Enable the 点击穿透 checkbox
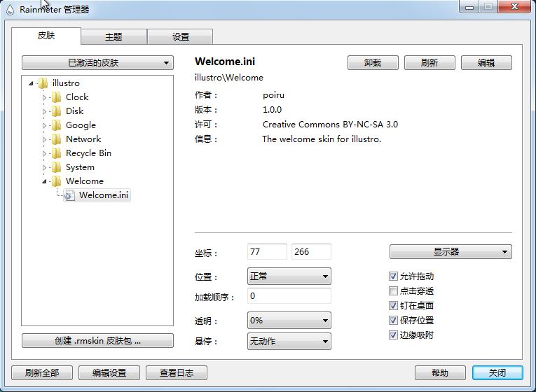 (x=393, y=291)
